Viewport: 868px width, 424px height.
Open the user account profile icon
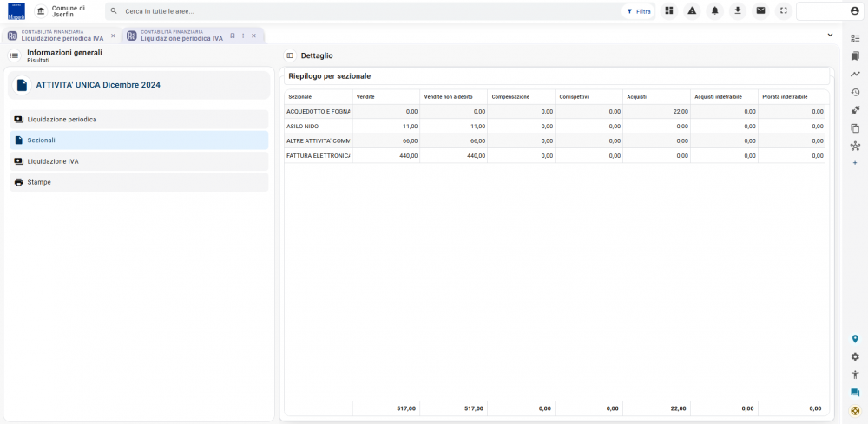855,11
